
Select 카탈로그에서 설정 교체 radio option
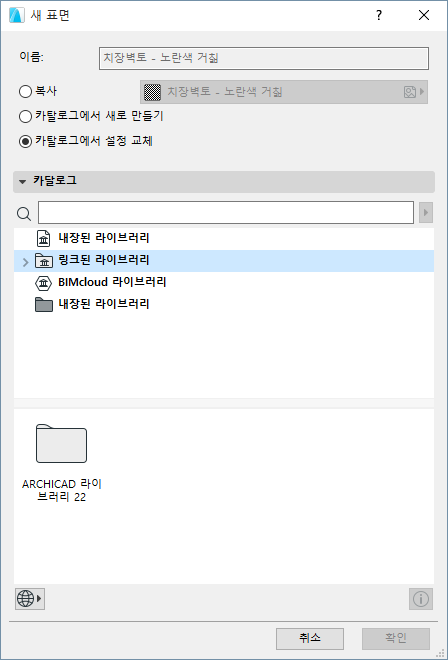[26, 142]
